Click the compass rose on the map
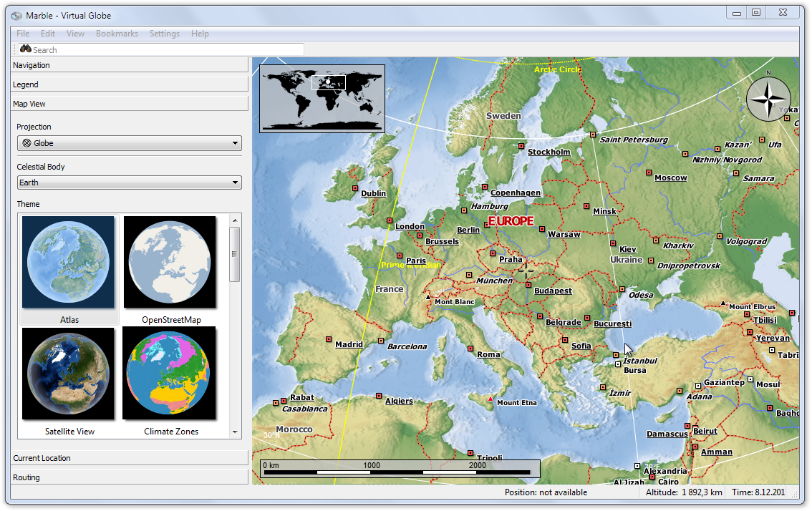 click(768, 99)
